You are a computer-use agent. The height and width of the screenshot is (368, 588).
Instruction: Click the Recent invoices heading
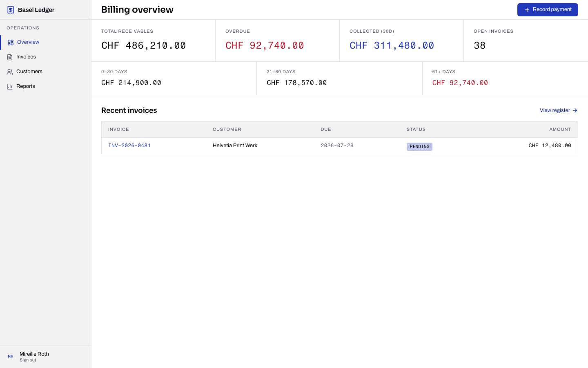[129, 110]
